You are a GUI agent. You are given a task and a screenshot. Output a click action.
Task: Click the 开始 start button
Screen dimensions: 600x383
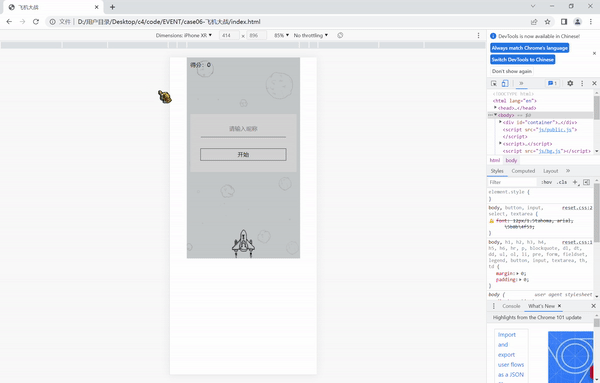(x=243, y=155)
